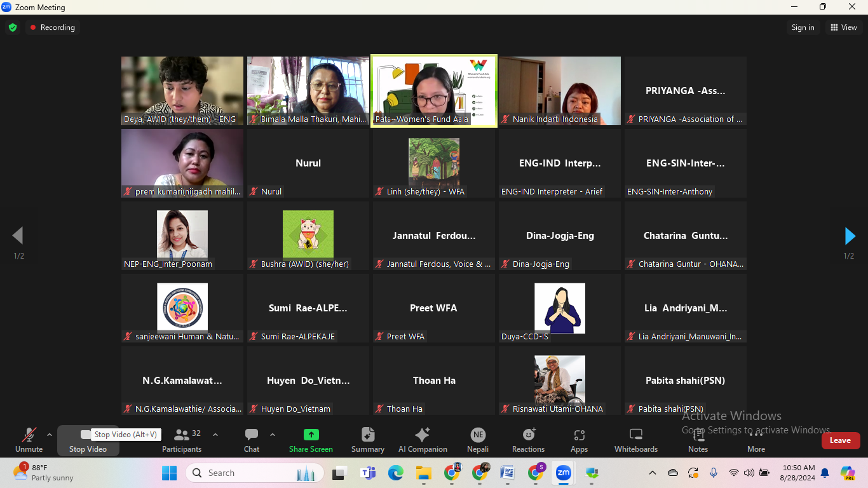868x488 pixels.
Task: Go to next gallery page with blue arrow
Action: coord(850,236)
